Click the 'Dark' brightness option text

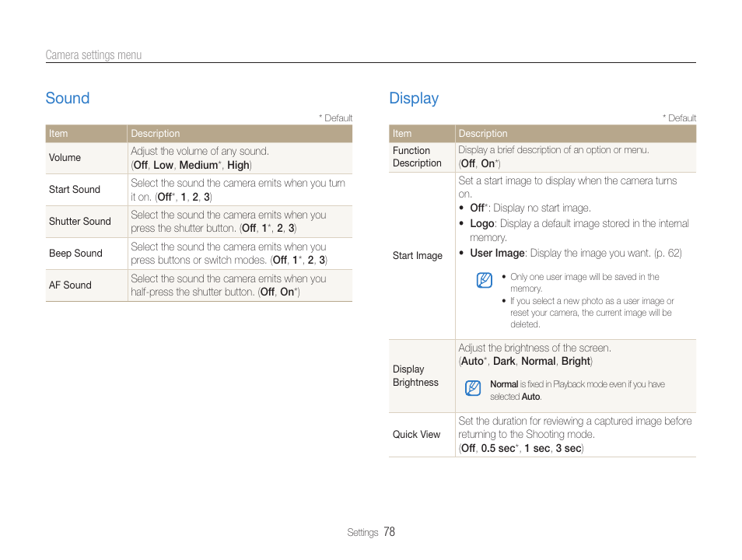point(504,361)
